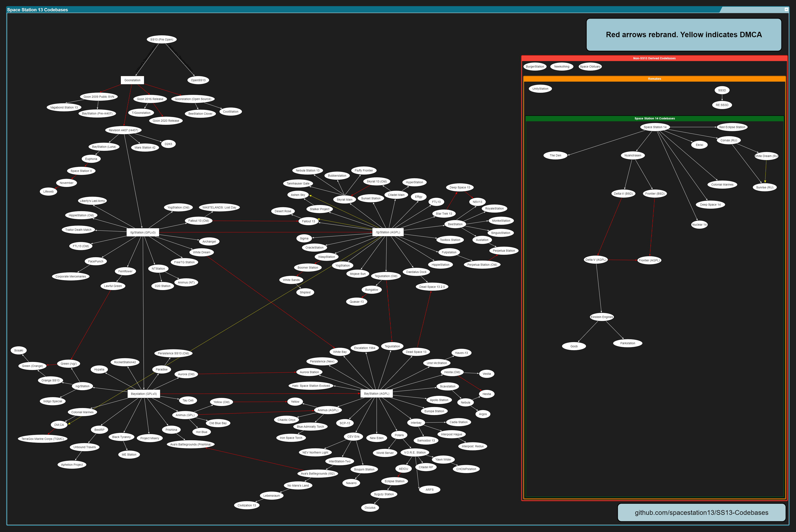This screenshot has width=796, height=532.
Task: Select the Occulus node
Action: coord(370,508)
